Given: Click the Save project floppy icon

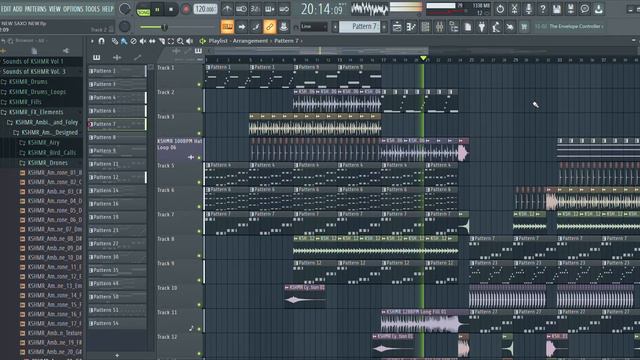Looking at the screenshot, I should point(556,9).
